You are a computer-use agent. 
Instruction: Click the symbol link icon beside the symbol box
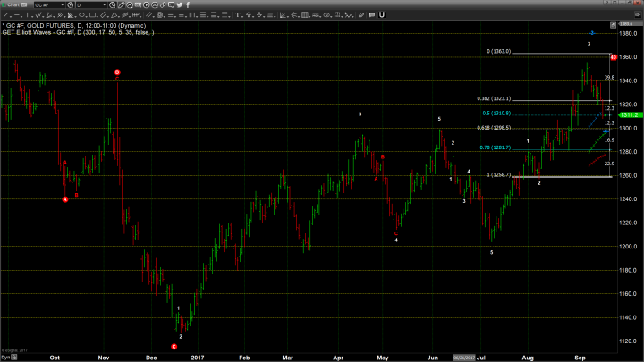click(x=71, y=5)
